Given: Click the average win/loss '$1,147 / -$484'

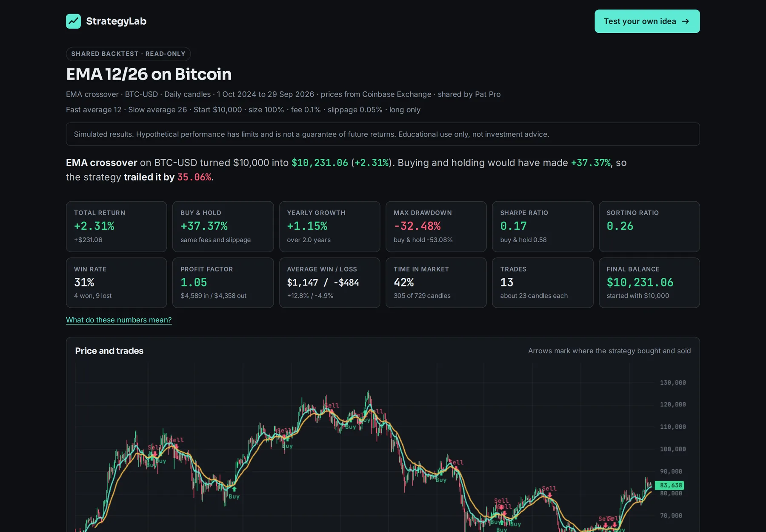Looking at the screenshot, I should [323, 283].
